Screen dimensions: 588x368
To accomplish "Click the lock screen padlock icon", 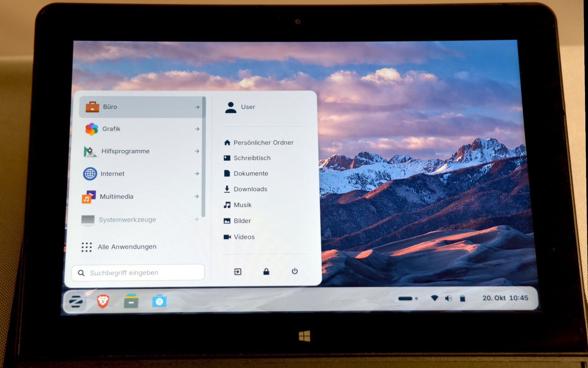I will (266, 271).
